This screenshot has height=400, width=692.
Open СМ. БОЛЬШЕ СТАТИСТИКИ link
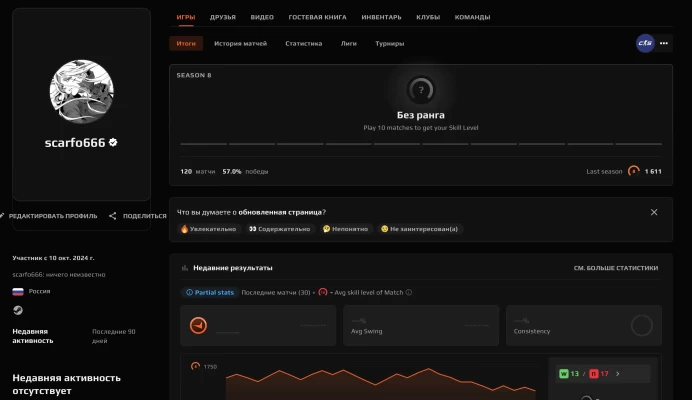[616, 268]
